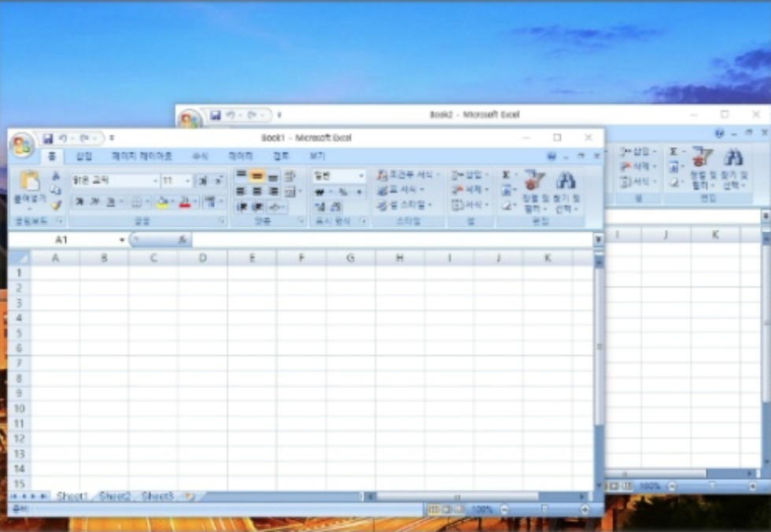Image resolution: width=771 pixels, height=532 pixels.
Task: Click the Name Box showing A1
Action: point(66,239)
